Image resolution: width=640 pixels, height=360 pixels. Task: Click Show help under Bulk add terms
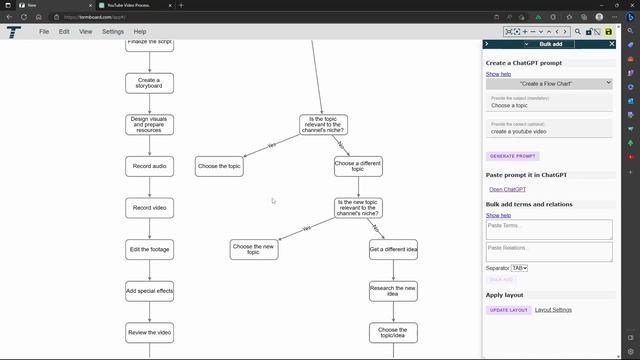tap(498, 215)
